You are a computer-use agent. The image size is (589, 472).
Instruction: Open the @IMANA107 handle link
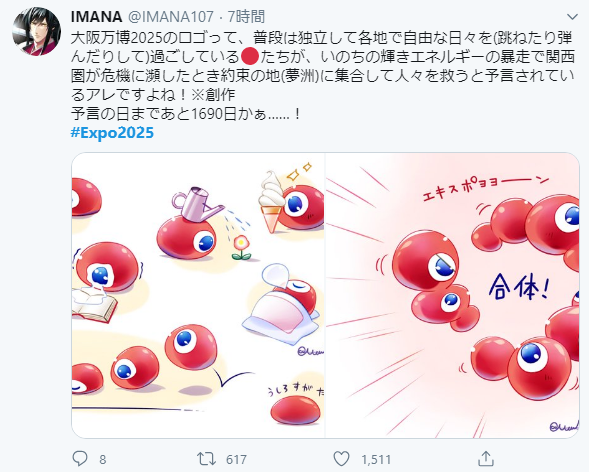click(171, 17)
